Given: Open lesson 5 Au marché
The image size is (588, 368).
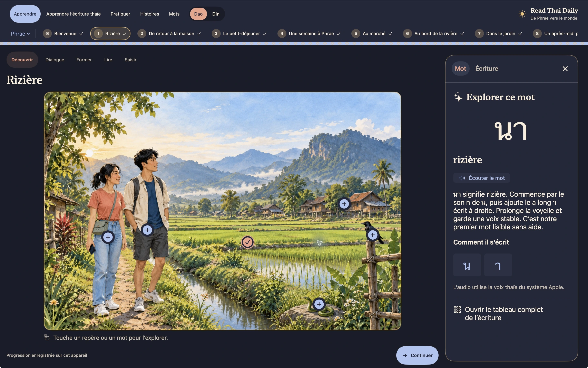Looking at the screenshot, I should (372, 34).
